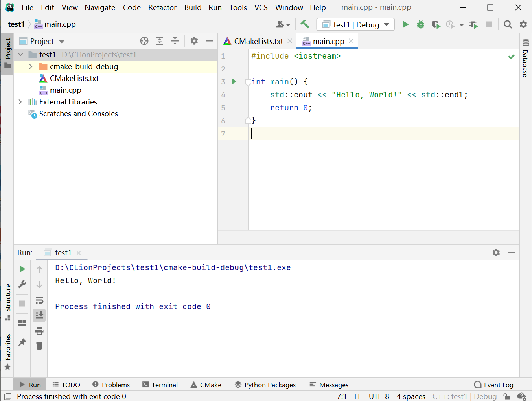Start debugging with the bug icon
The image size is (532, 401).
pyautogui.click(x=421, y=24)
